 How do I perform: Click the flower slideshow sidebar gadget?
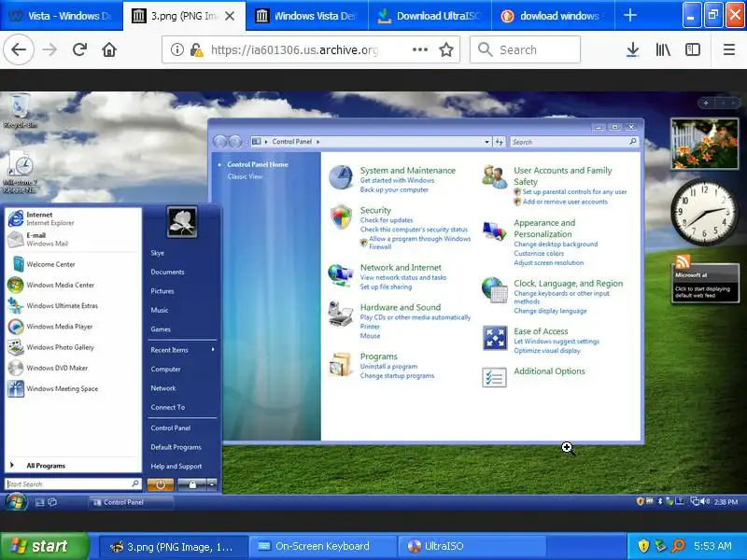[704, 144]
